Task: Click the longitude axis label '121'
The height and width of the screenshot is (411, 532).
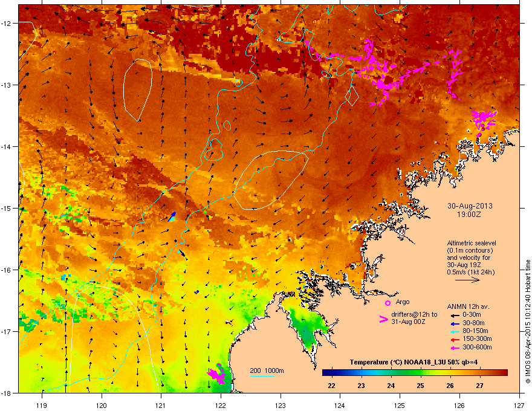Action: pos(161,406)
